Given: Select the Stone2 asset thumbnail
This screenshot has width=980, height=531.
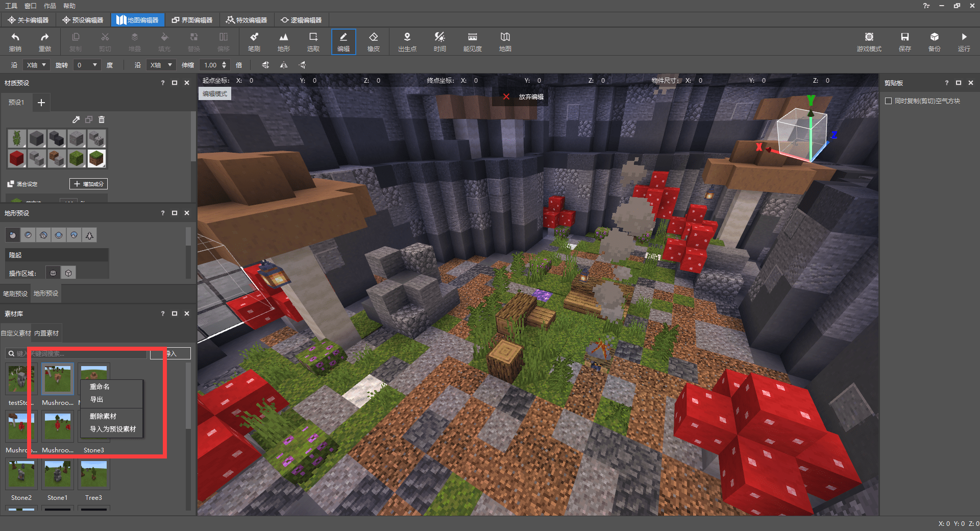Looking at the screenshot, I should [21, 474].
